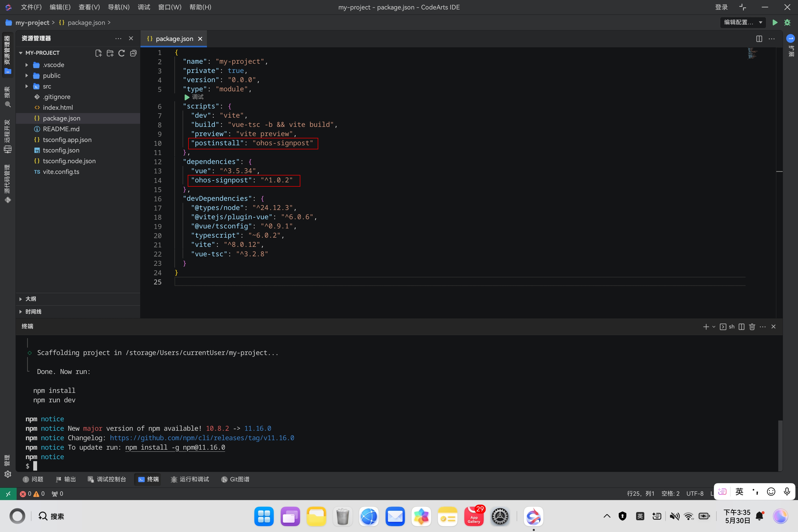Open the 窗口(W) menu
This screenshot has height=532, width=798.
(x=170, y=7)
